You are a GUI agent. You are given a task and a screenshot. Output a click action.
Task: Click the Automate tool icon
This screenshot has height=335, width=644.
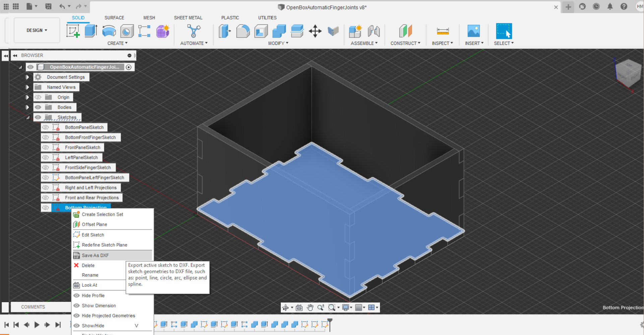194,31
